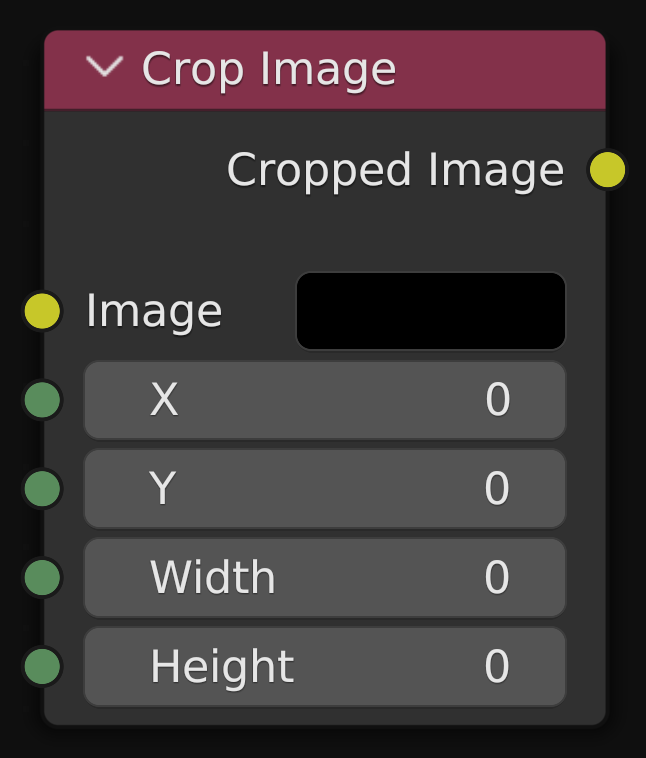Click the Cropped Image output label

pos(395,170)
